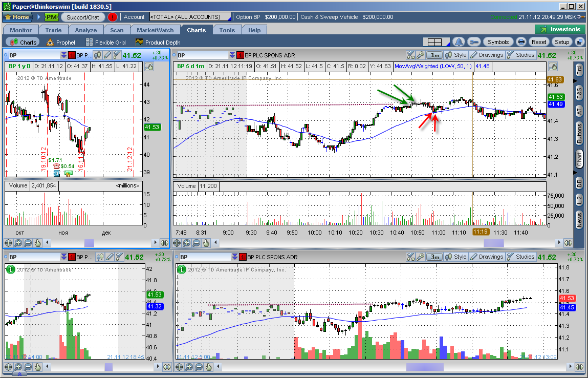Open Support/Chat

coord(82,17)
